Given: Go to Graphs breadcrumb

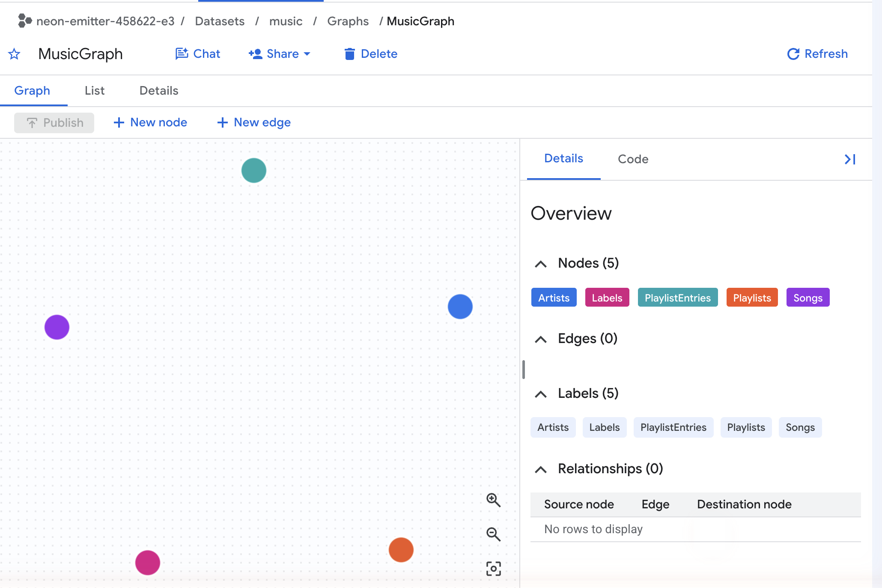Looking at the screenshot, I should (x=348, y=21).
